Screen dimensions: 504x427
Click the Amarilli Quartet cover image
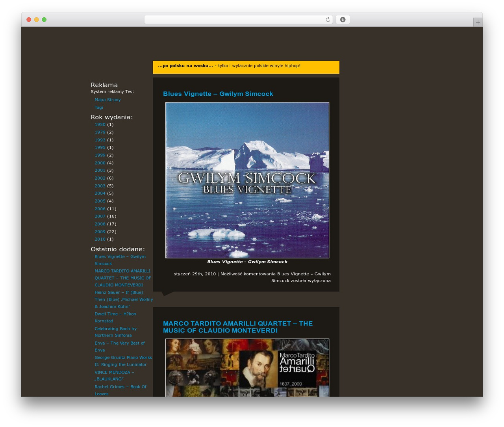tap(247, 368)
